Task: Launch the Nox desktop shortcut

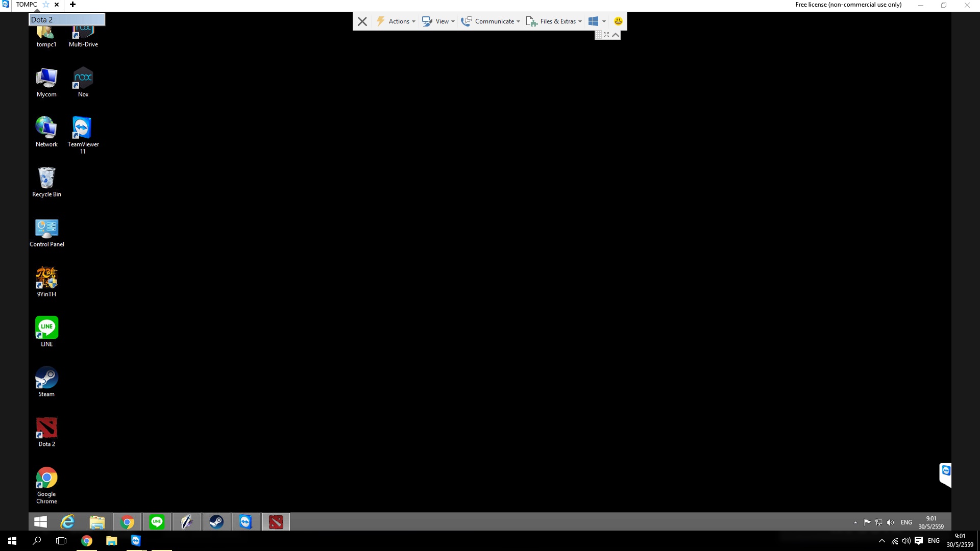Action: (83, 83)
